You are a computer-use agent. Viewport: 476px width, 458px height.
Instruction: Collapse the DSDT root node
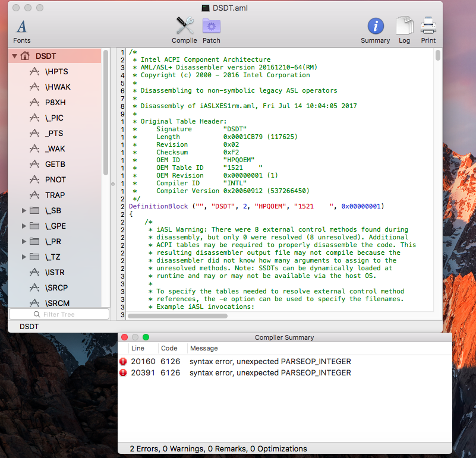click(14, 56)
